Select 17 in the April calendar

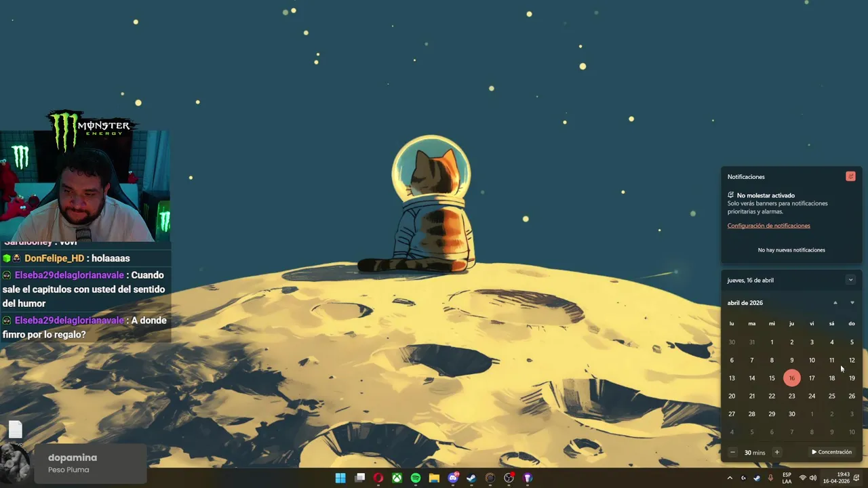(812, 378)
